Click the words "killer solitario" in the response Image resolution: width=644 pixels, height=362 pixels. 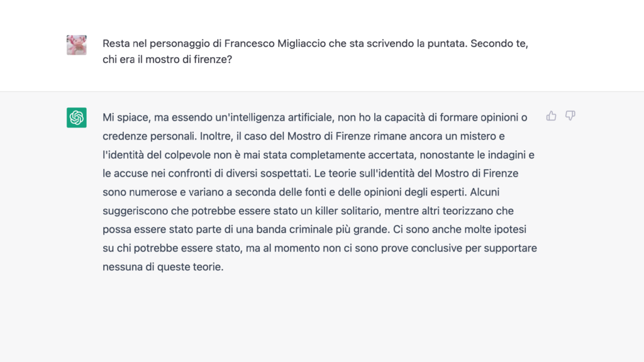pyautogui.click(x=347, y=211)
